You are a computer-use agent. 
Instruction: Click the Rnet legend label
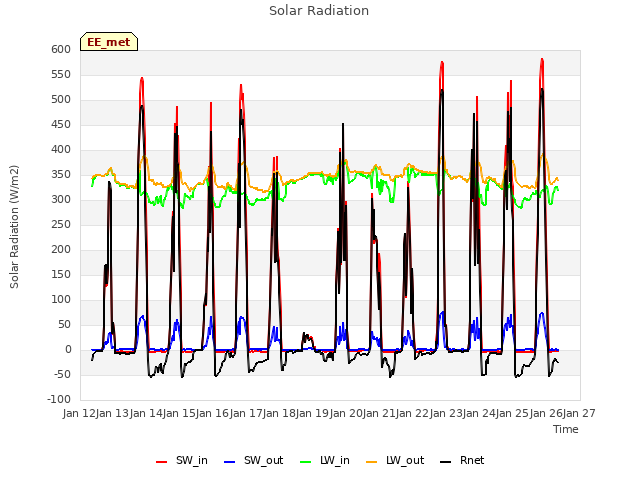[472, 460]
